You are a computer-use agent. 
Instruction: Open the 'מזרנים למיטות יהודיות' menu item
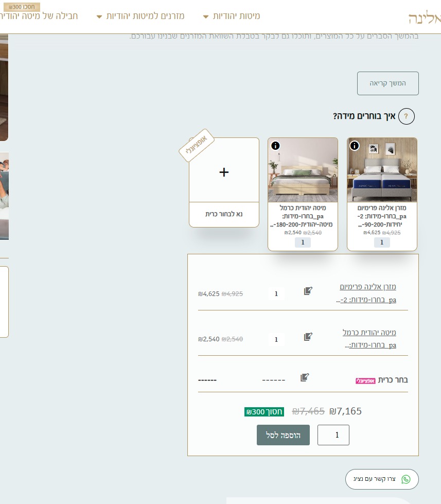[x=145, y=16]
